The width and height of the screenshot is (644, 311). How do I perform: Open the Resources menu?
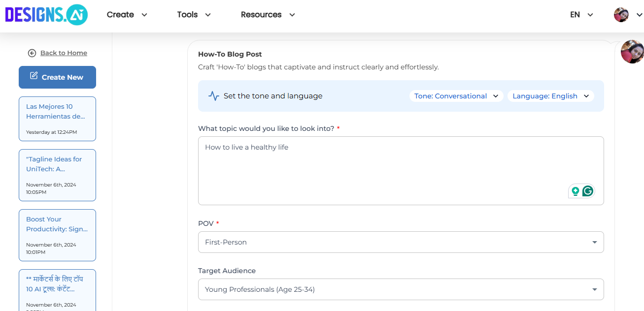tap(268, 15)
